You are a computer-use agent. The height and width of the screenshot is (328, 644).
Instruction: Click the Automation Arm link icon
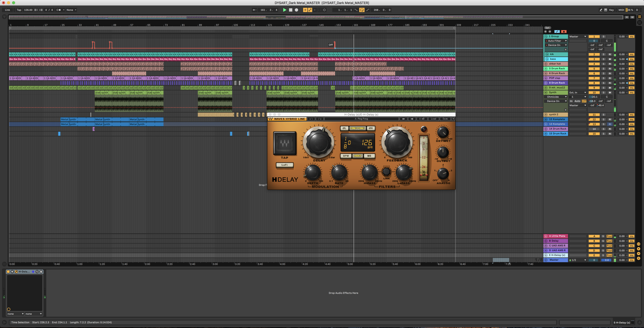(310, 10)
